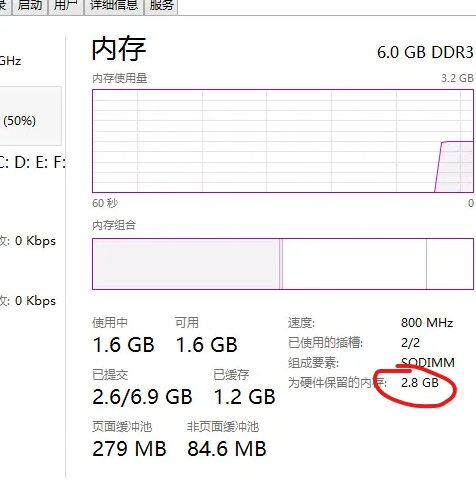Select the disk C: D: E: F: item
The image size is (476, 498).
click(32, 163)
